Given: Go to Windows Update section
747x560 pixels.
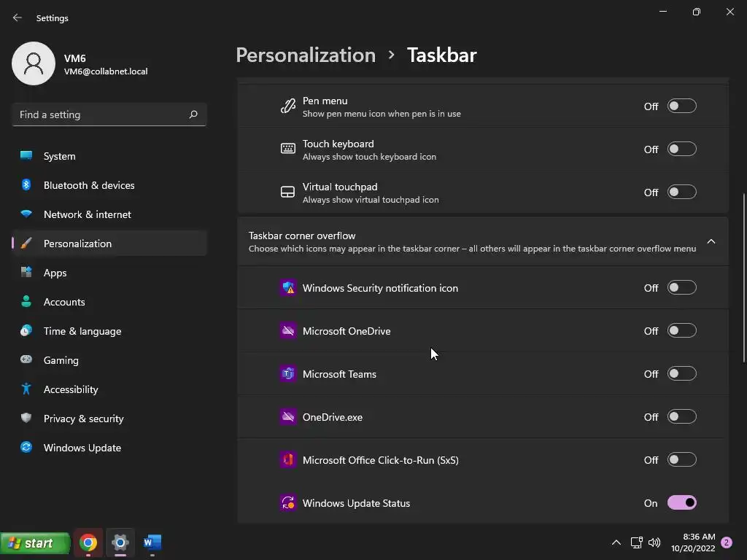Looking at the screenshot, I should tap(82, 448).
